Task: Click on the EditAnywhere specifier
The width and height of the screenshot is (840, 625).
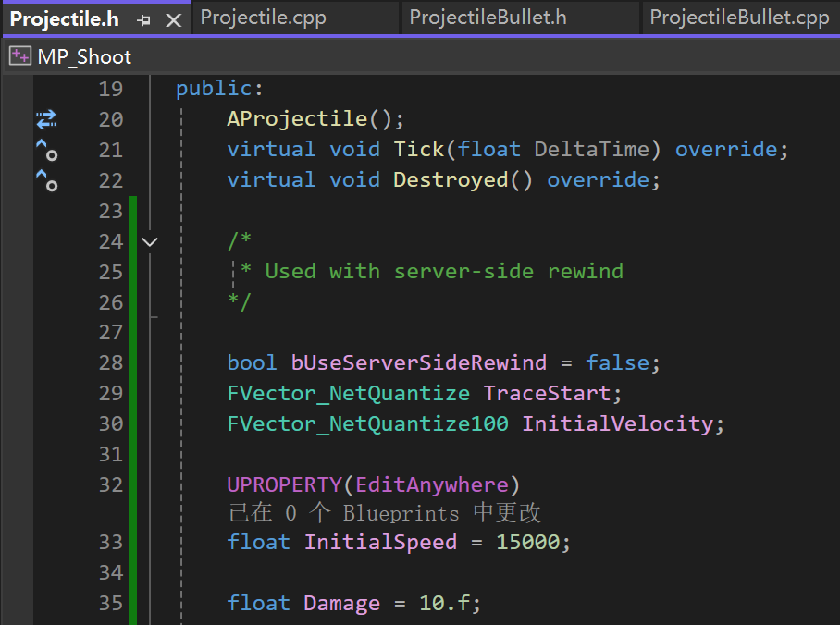Action: (432, 484)
